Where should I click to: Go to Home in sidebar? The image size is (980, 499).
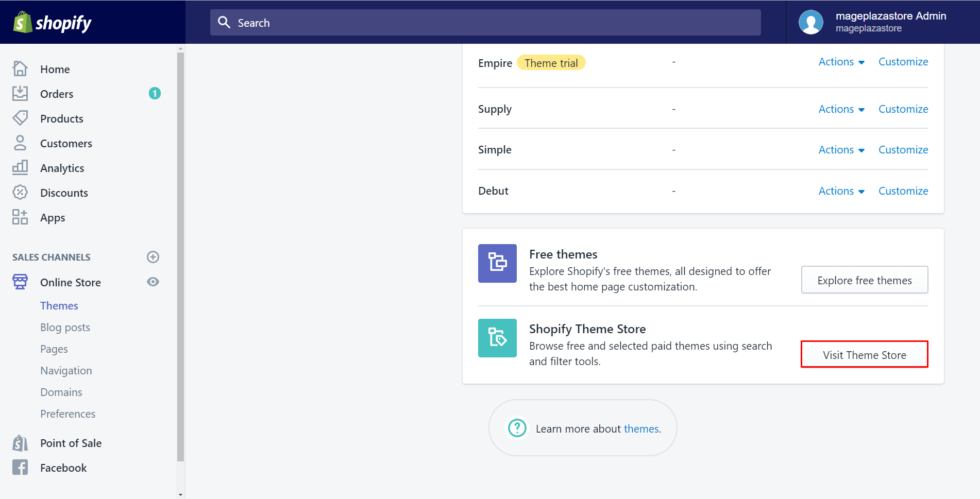tap(55, 69)
